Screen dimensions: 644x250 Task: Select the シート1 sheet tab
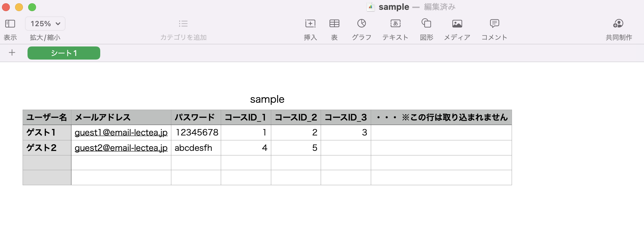coord(64,53)
